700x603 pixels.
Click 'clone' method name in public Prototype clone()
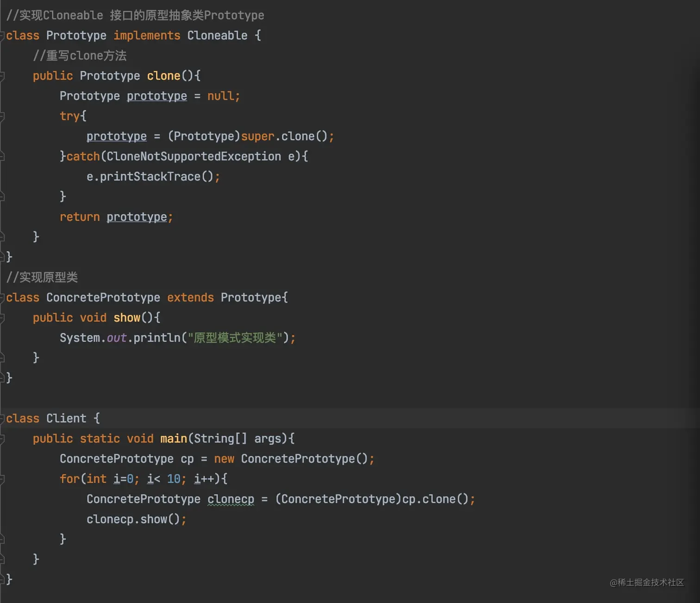[x=163, y=76]
